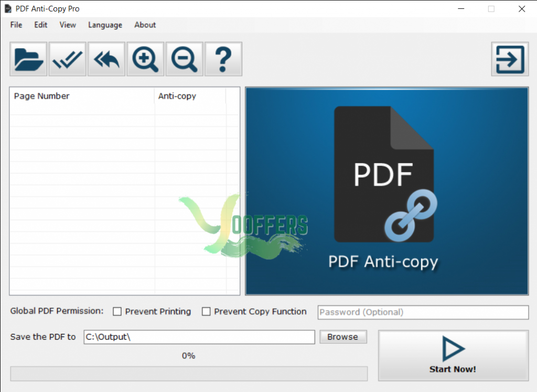Close the PDF Anti-Copy Pro window
This screenshot has height=392, width=537.
click(522, 8)
